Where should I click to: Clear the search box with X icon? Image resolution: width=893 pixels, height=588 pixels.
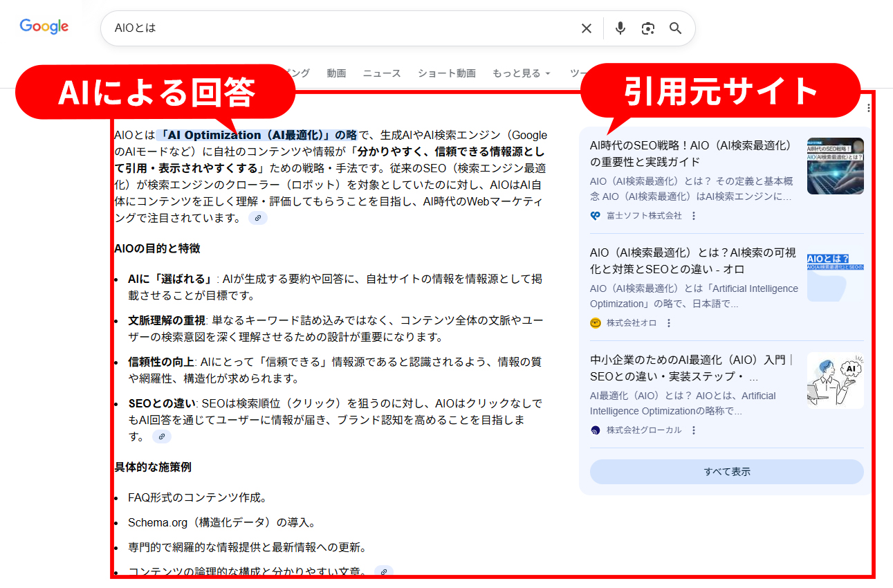pos(586,28)
